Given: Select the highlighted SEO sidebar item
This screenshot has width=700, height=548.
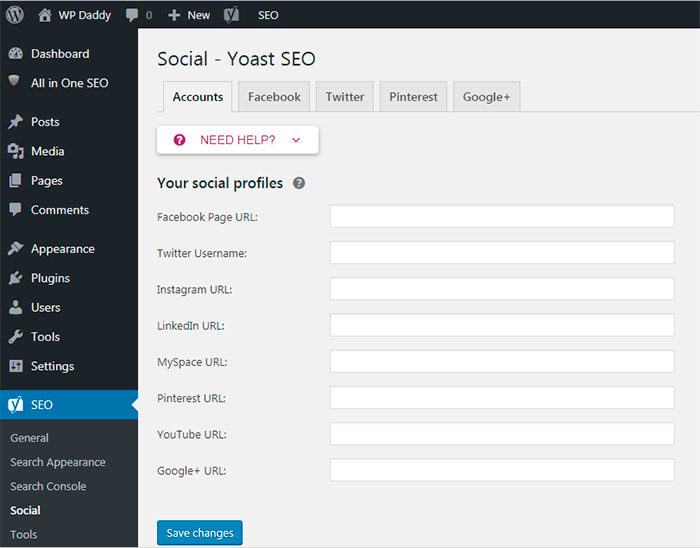Looking at the screenshot, I should [69, 404].
